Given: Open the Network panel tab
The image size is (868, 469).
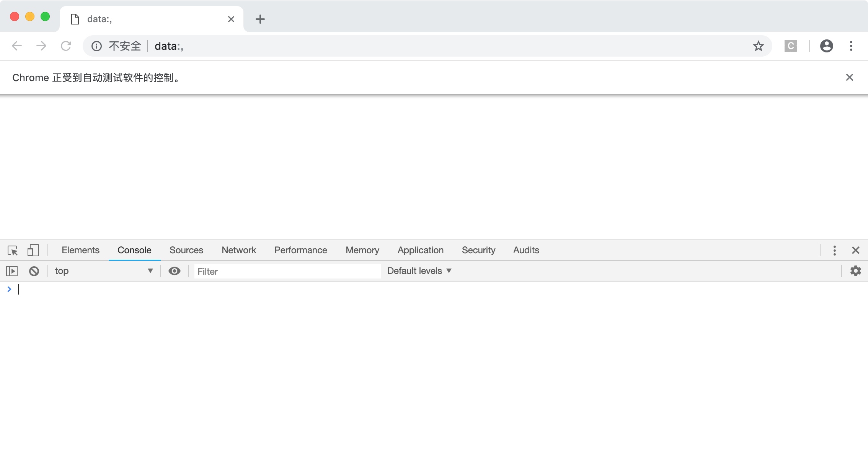Looking at the screenshot, I should coord(238,250).
